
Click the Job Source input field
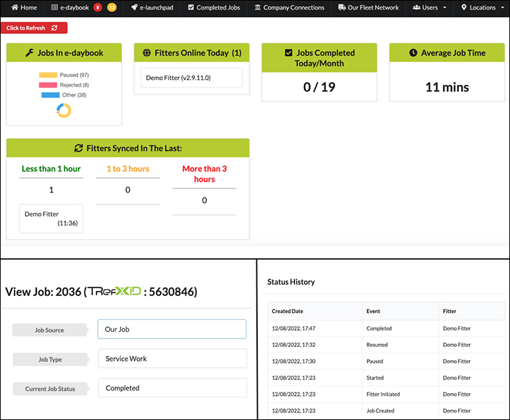pos(172,329)
